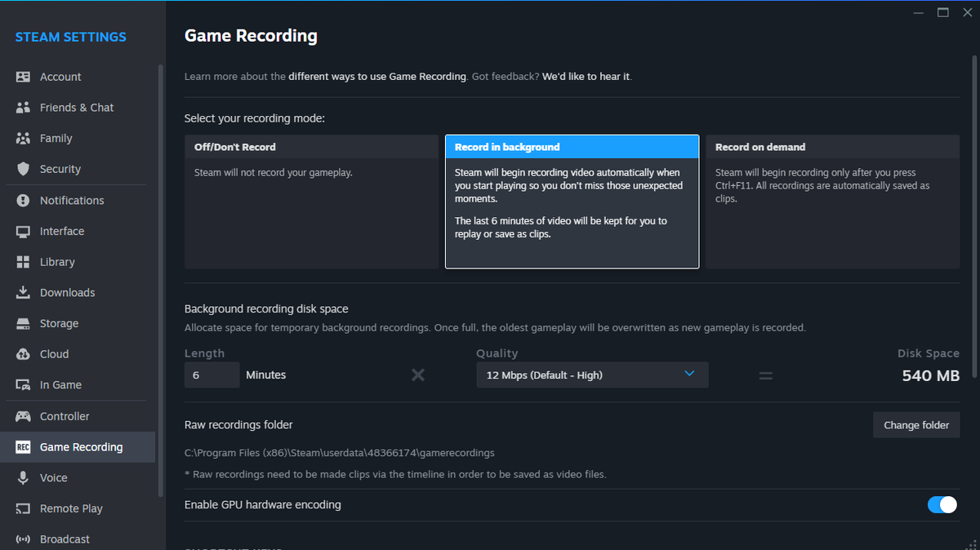
Task: Choose Record on demand mode
Action: click(x=832, y=202)
